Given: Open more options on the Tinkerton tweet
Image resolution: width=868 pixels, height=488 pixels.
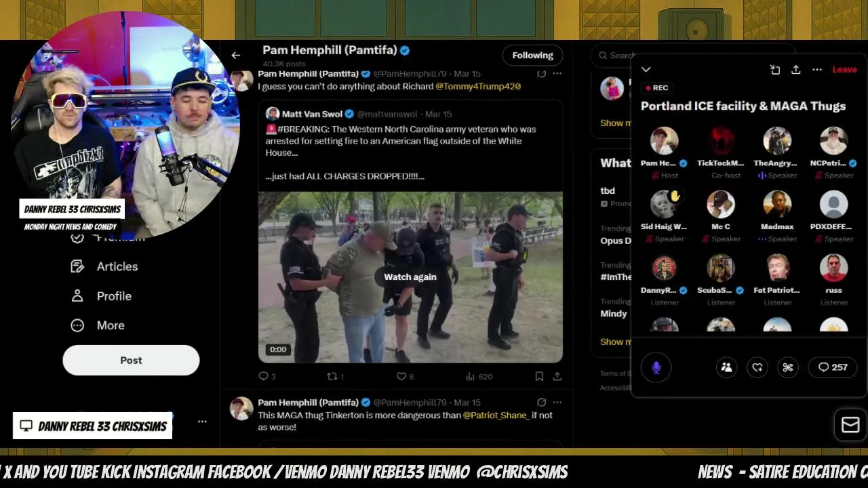Looking at the screenshot, I should coord(557,402).
